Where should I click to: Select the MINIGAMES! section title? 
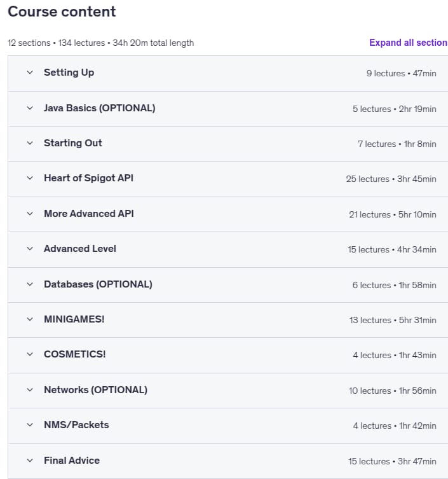click(x=74, y=319)
